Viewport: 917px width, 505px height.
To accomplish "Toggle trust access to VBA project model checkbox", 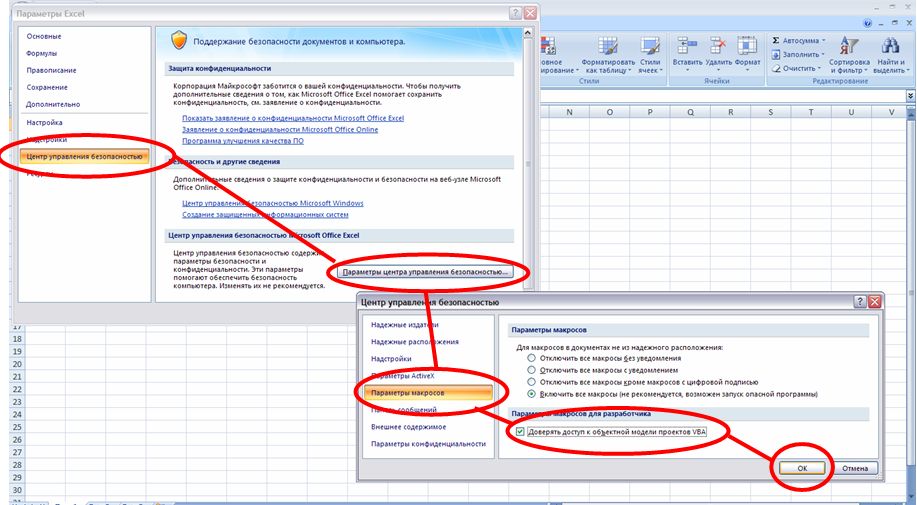I will pyautogui.click(x=520, y=432).
